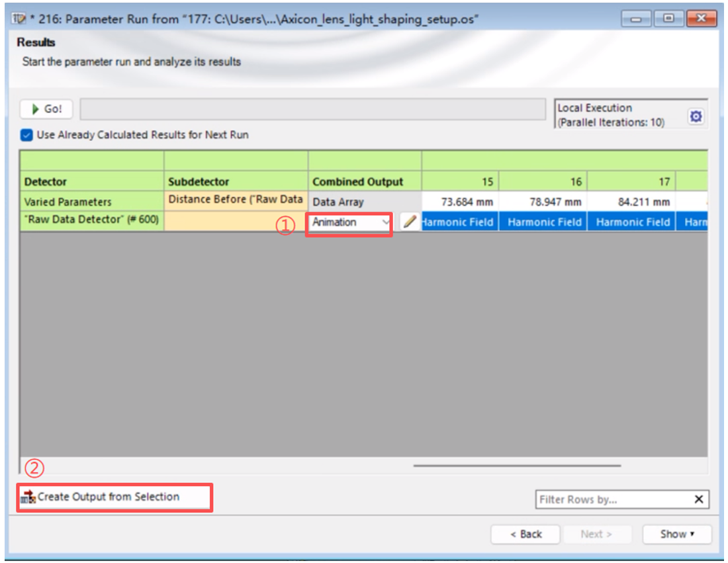Maximize the Parameter Run window
Viewport: 728px width, 563px height.
(x=669, y=19)
